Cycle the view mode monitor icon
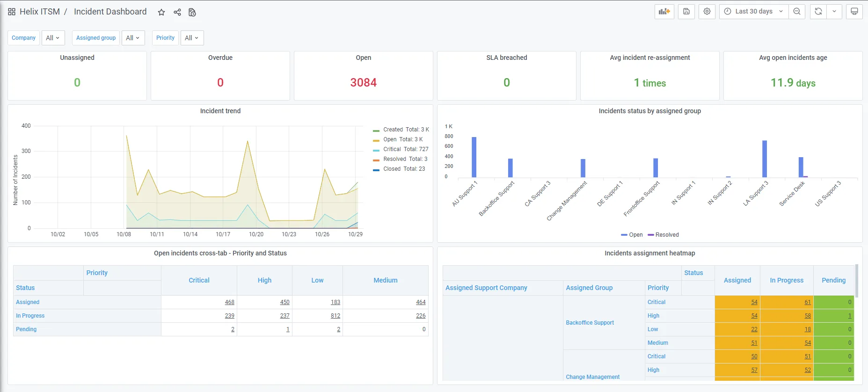Screen dimensions: 868x392 (854, 12)
